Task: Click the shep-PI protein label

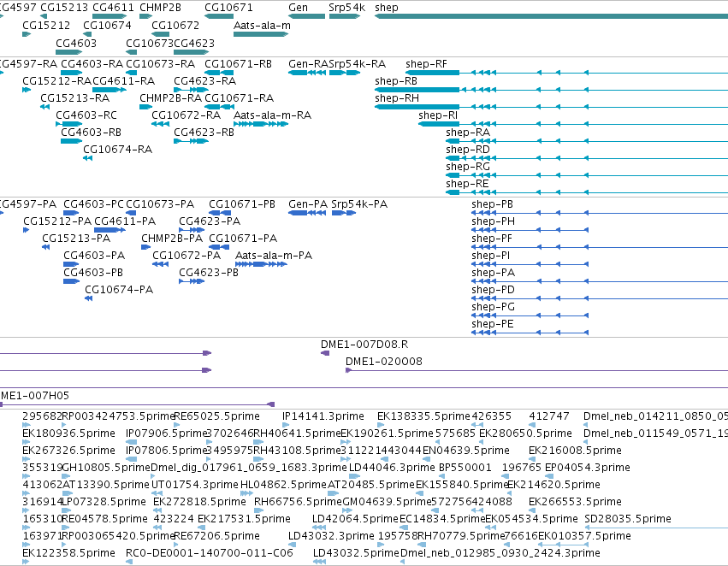Action: pyautogui.click(x=490, y=256)
